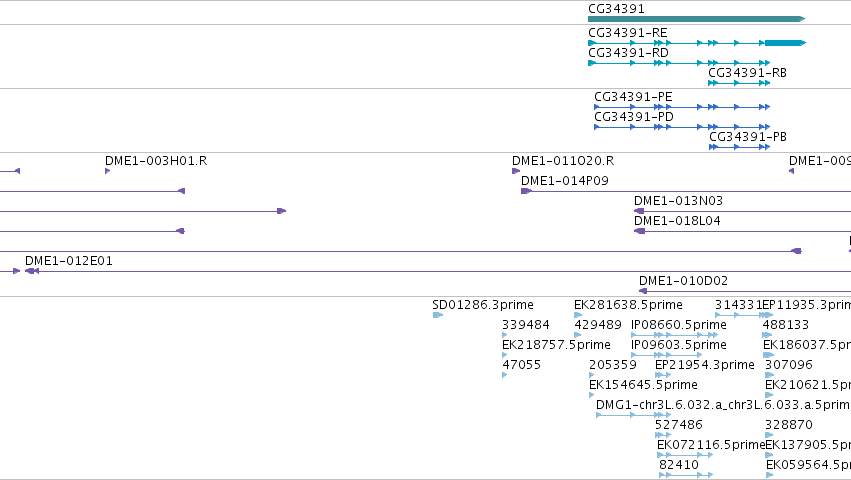Click the EK218757.5prime label

click(x=556, y=345)
